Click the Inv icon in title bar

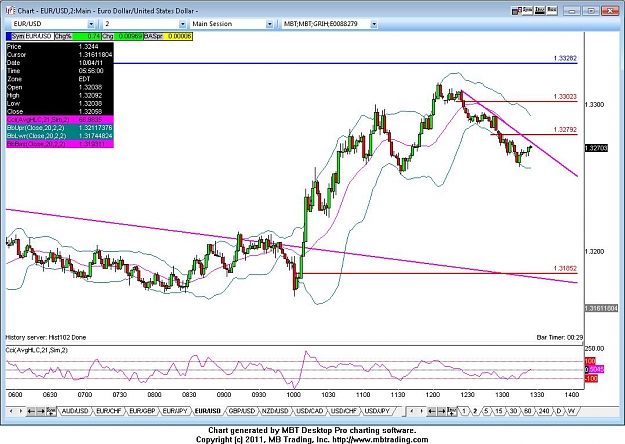[540, 10]
